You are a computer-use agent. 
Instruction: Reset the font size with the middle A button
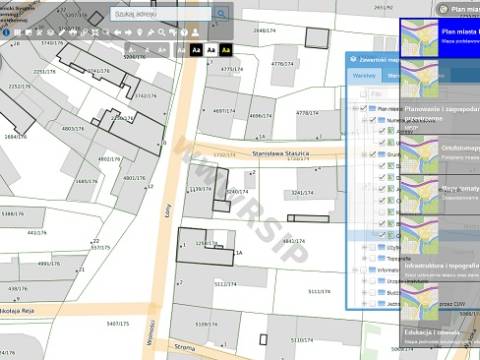click(147, 50)
